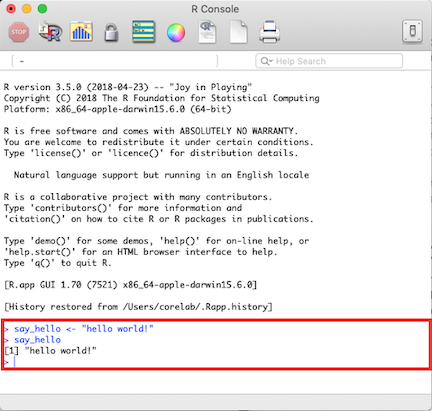Open the Quartz bar chart icon
This screenshot has width=432, height=411.
coord(81,32)
